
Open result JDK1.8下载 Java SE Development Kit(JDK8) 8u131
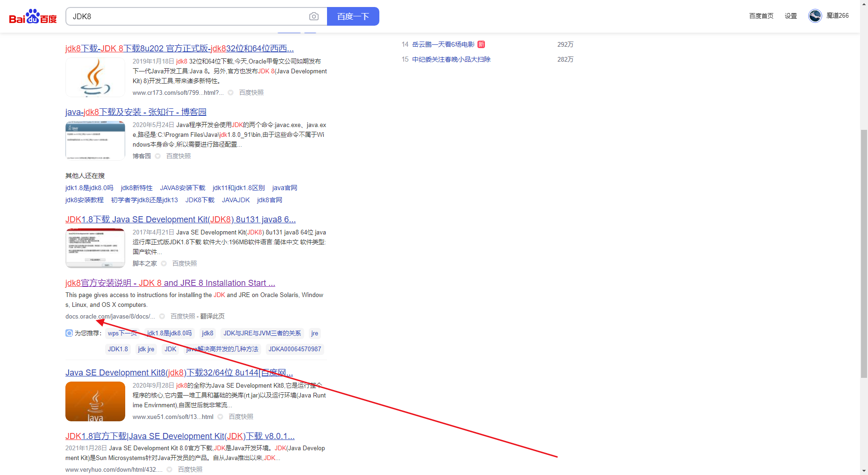pyautogui.click(x=180, y=220)
